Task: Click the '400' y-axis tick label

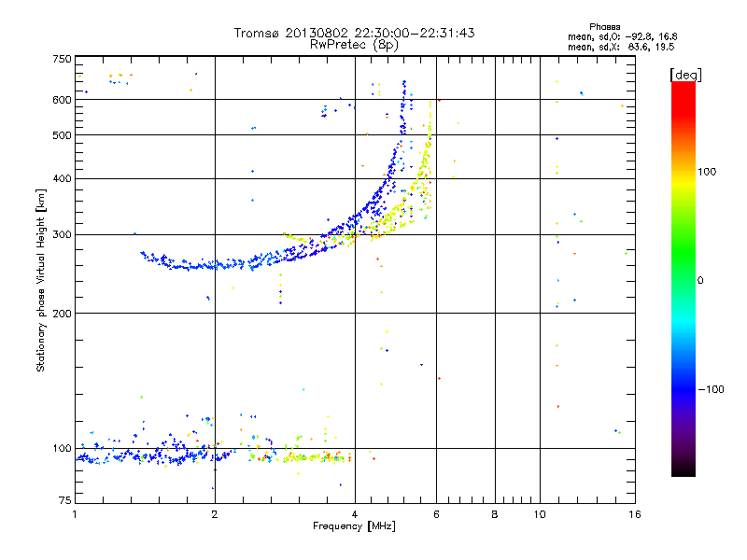Action: 62,178
